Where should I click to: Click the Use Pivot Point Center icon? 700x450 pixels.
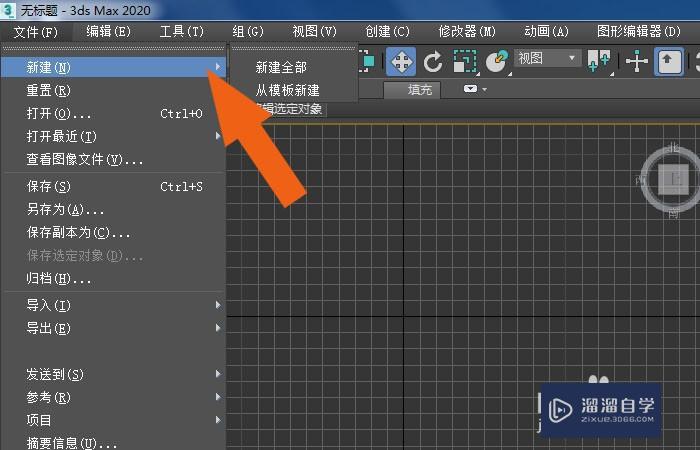[599, 62]
